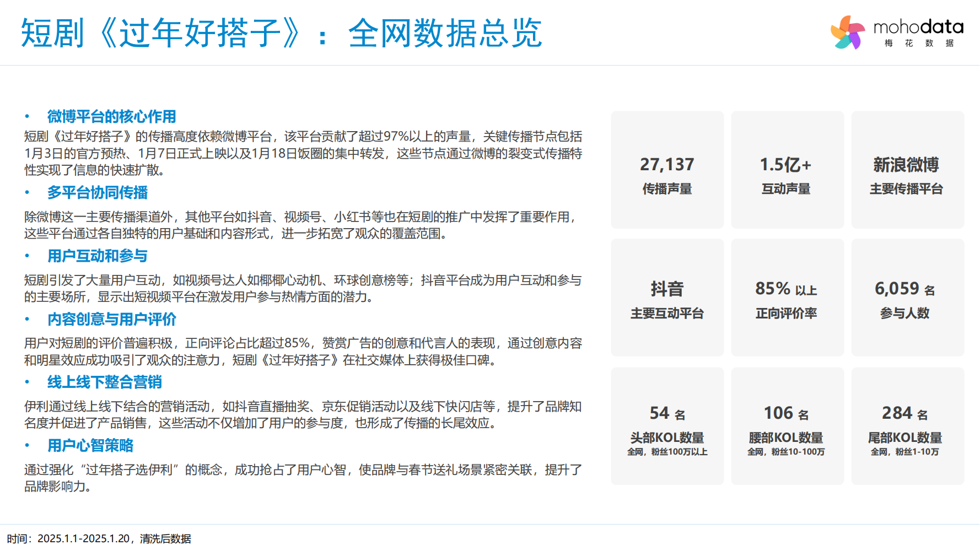Click the 梅花数据 subtitle under the logo
This screenshot has width=980, height=551.
pos(918,43)
